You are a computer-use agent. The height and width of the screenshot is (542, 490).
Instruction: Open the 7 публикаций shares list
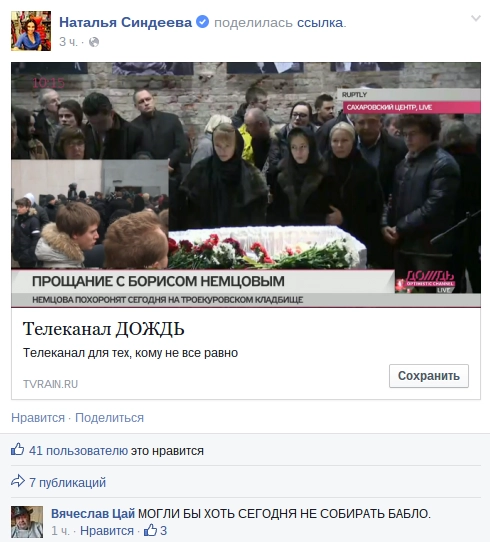[x=67, y=482]
